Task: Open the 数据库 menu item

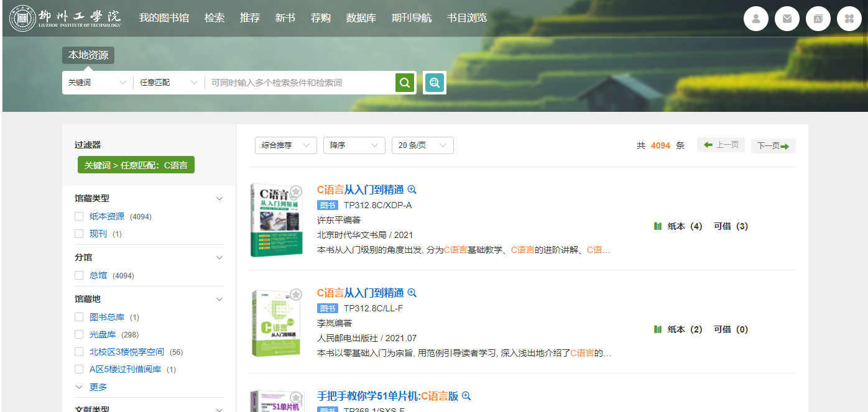Action: click(361, 18)
